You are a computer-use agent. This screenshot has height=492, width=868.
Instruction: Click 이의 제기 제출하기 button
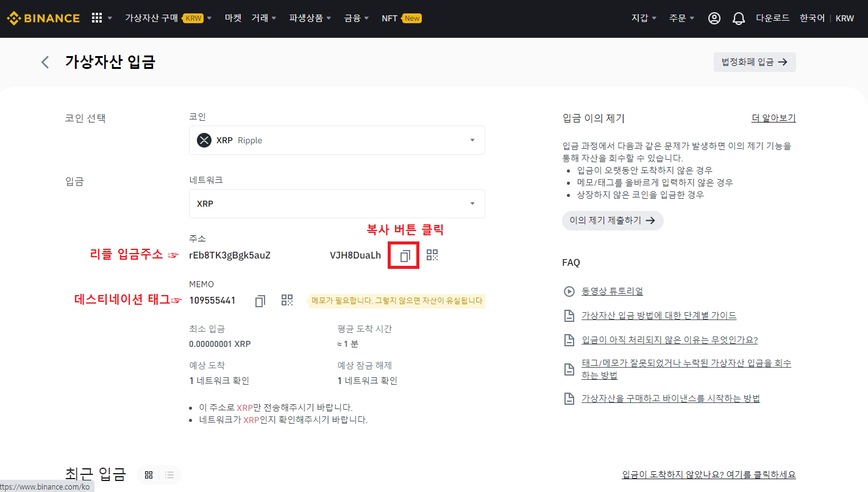tap(613, 221)
